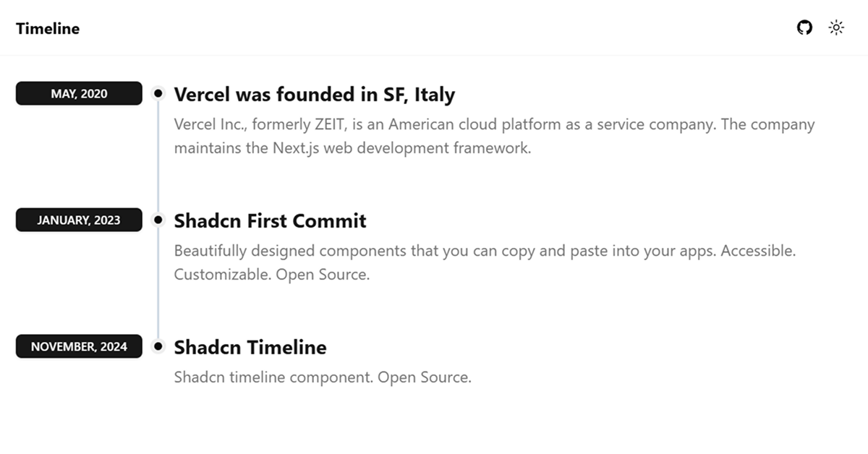
Task: Open the Shadcn Timeline heading
Action: [250, 347]
